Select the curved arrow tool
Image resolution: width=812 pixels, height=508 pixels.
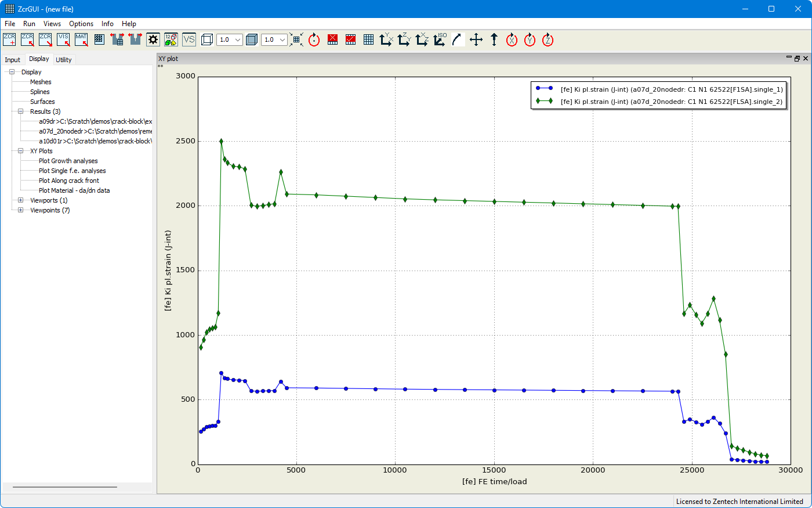458,39
